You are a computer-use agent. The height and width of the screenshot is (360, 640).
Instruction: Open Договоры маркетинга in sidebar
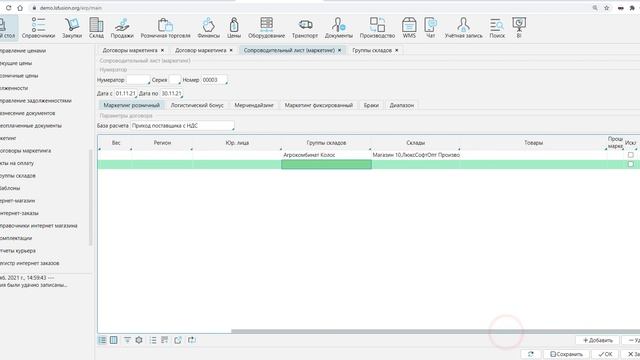coord(25,151)
